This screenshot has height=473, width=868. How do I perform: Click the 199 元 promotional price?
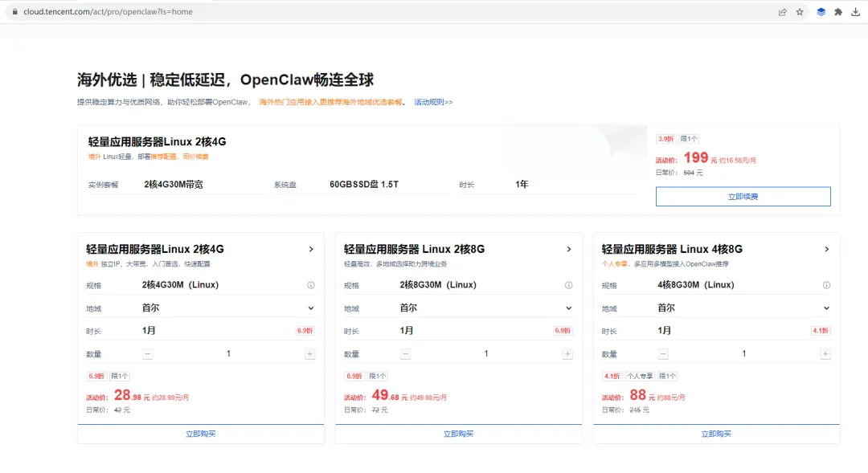coord(700,159)
